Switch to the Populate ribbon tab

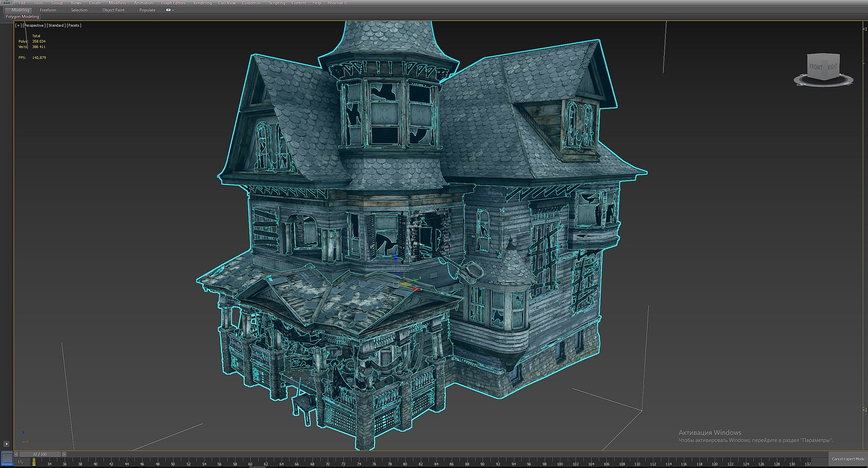tap(147, 10)
